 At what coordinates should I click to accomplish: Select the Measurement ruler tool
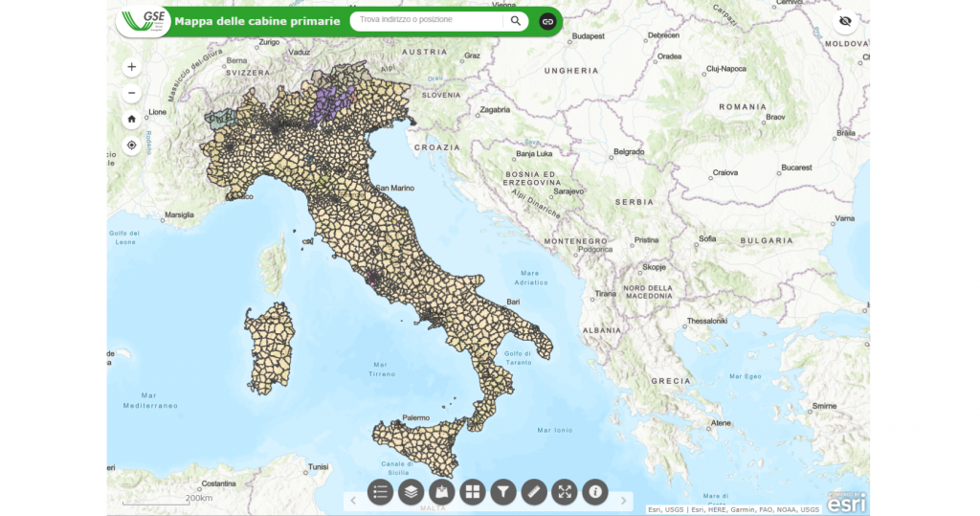point(534,492)
